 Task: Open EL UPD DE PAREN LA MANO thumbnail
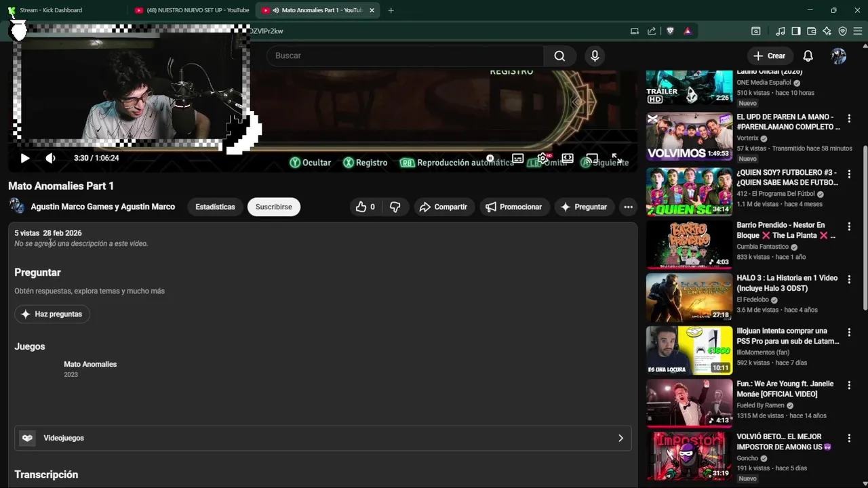689,136
